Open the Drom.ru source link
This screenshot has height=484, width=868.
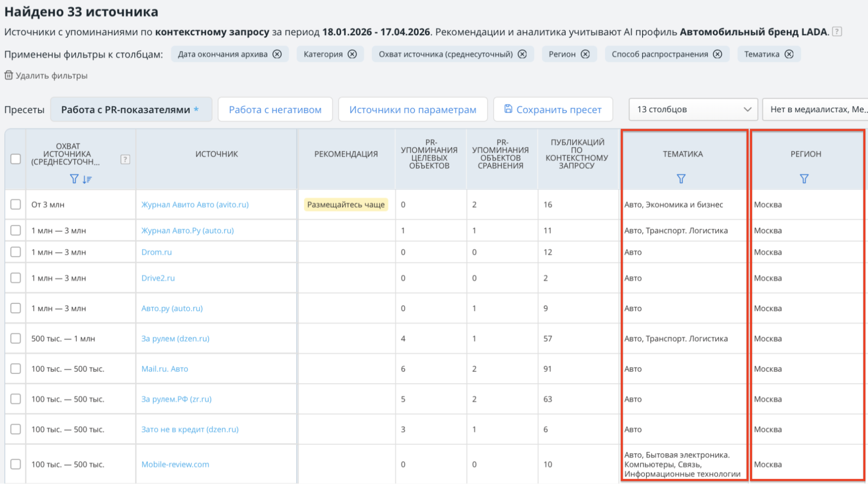click(x=157, y=252)
